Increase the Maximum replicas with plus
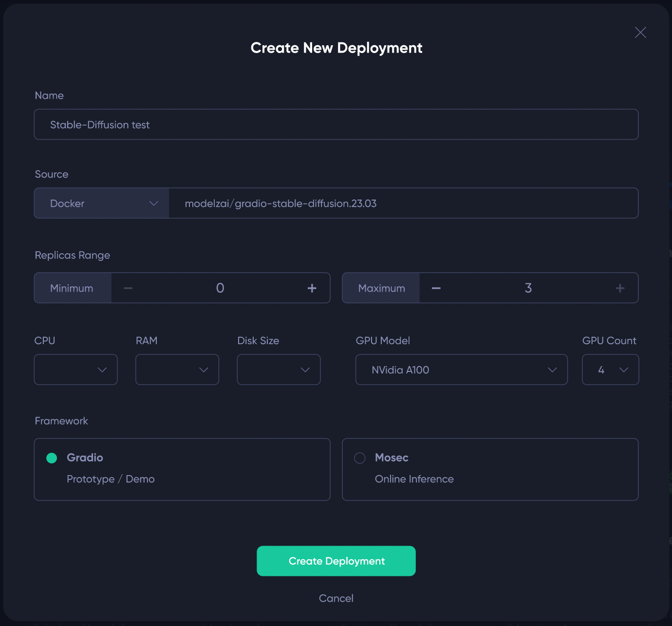This screenshot has height=626, width=672. [x=620, y=288]
